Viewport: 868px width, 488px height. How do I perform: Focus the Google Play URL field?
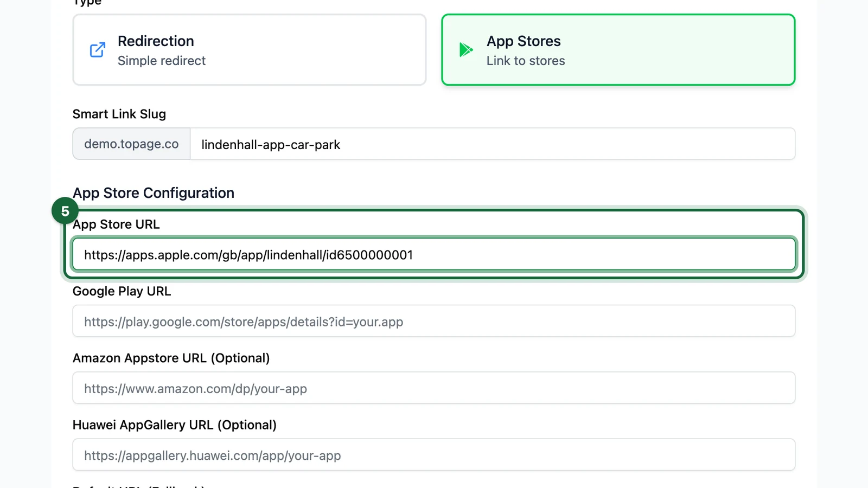(x=434, y=321)
